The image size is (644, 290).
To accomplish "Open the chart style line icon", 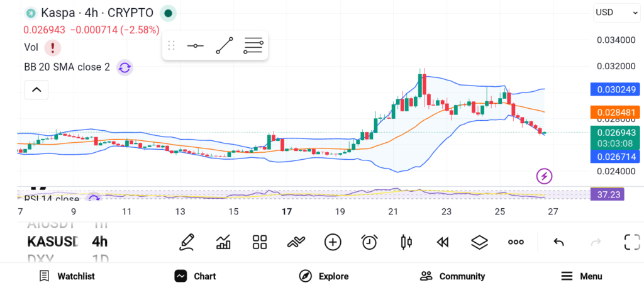I will click(x=296, y=242).
